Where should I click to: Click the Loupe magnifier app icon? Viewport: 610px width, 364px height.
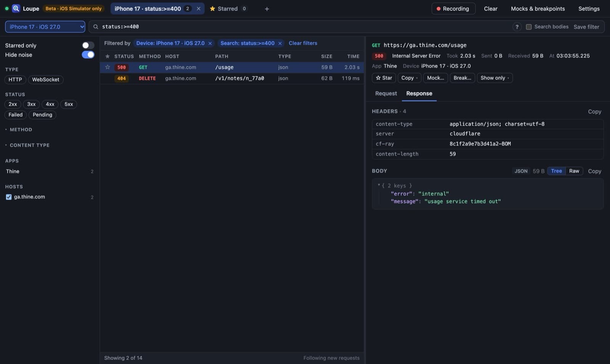pos(16,8)
